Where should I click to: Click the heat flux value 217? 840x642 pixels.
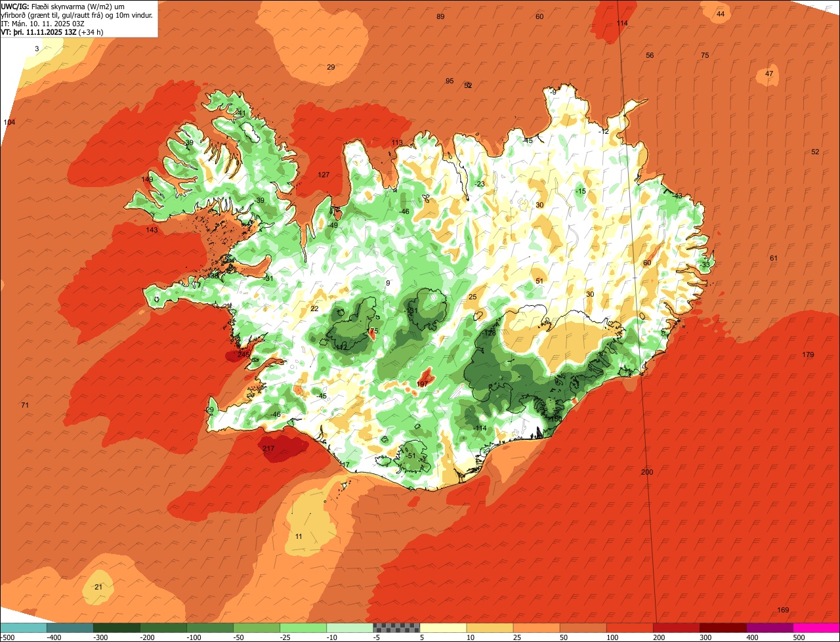(268, 448)
